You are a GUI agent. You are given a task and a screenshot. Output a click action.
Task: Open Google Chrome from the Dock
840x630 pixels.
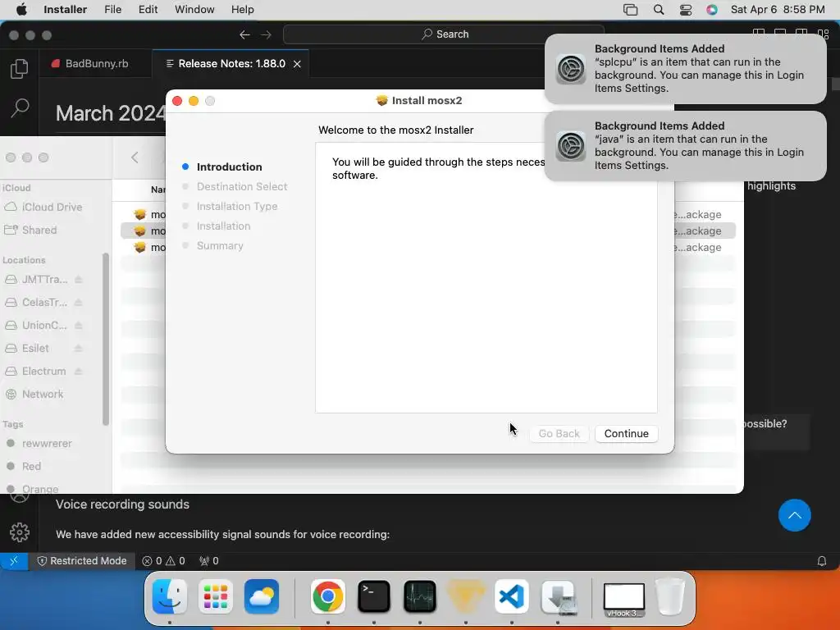[328, 596]
